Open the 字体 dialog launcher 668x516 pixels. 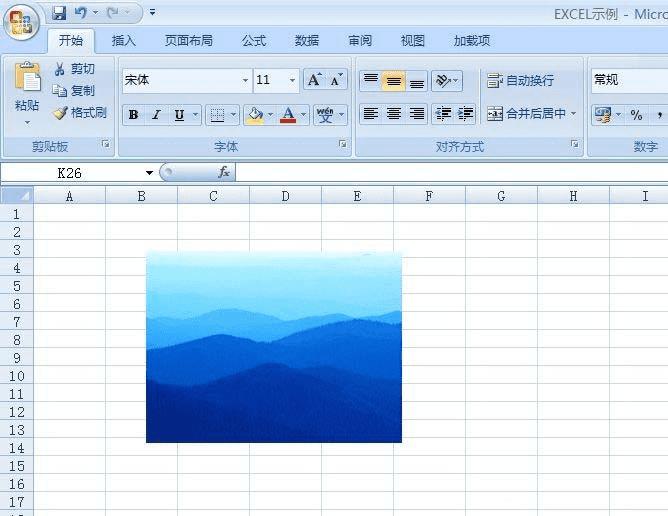click(343, 144)
